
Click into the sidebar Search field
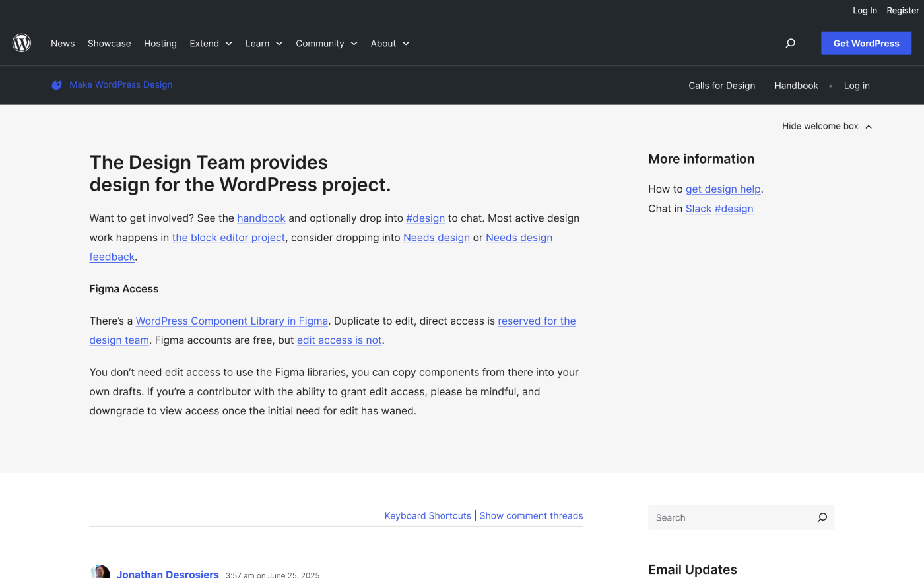(729, 517)
